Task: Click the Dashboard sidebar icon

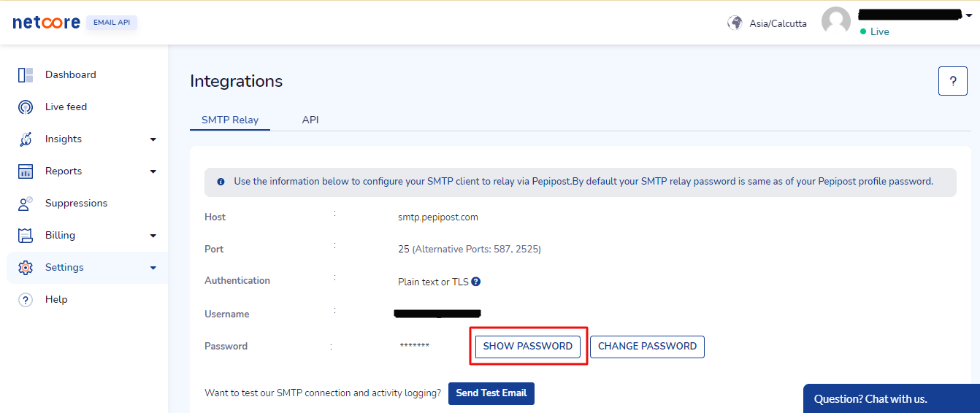Action: [26, 75]
